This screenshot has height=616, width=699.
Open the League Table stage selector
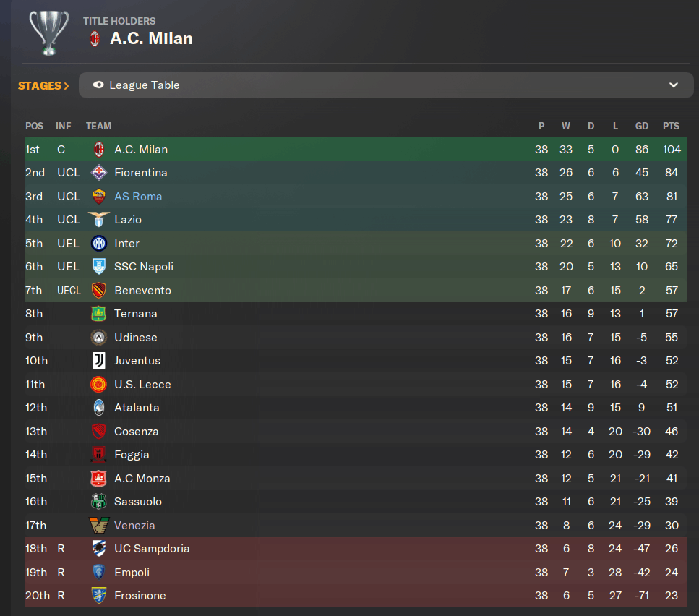tap(386, 85)
